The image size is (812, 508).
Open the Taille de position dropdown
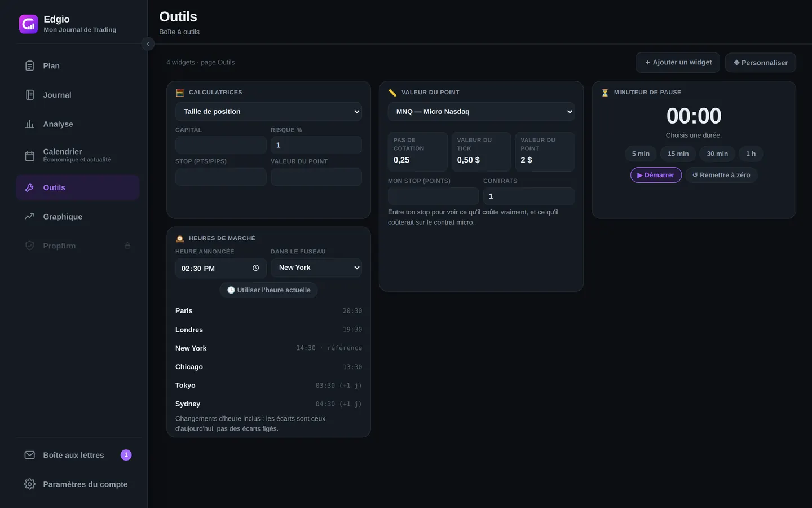[268, 112]
